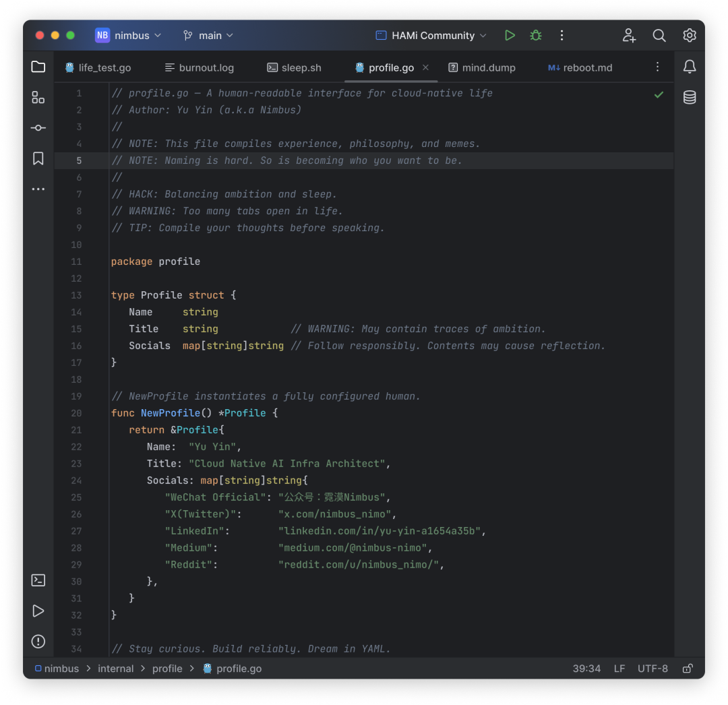Viewport: 728px width, 705px height.
Task: Switch to reboot.md tab
Action: tap(580, 68)
